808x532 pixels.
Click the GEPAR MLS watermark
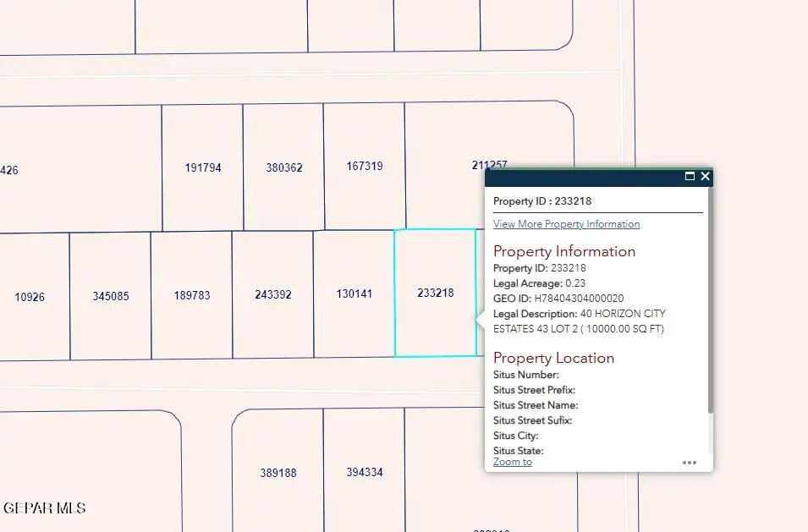(43, 508)
